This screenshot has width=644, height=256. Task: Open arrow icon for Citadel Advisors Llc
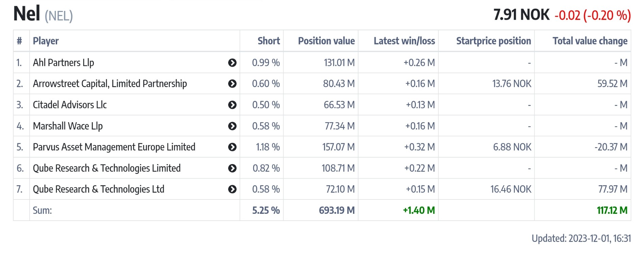click(x=232, y=105)
